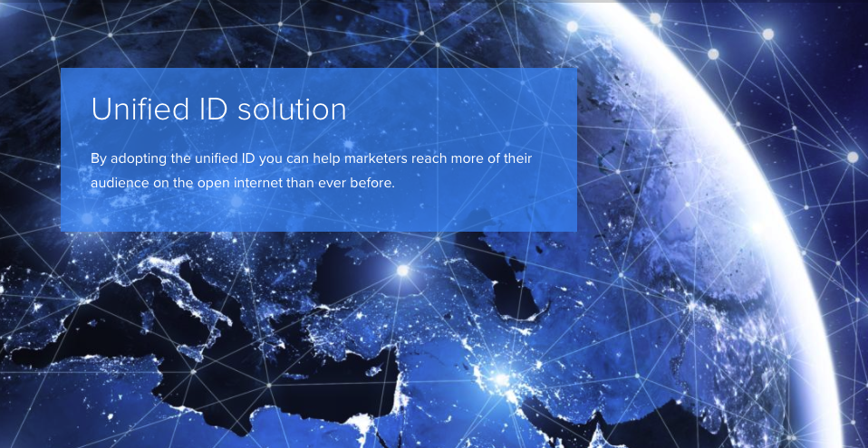The width and height of the screenshot is (868, 448).
Task: Click the "Unified ID solution" heading
Action: pyautogui.click(x=218, y=109)
